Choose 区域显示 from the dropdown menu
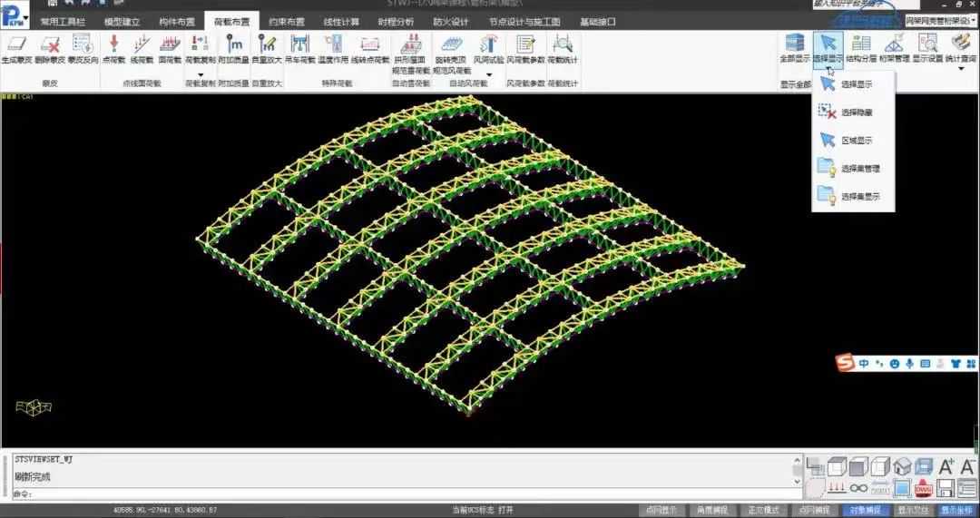Screen dimensions: 980x518 coord(857,141)
